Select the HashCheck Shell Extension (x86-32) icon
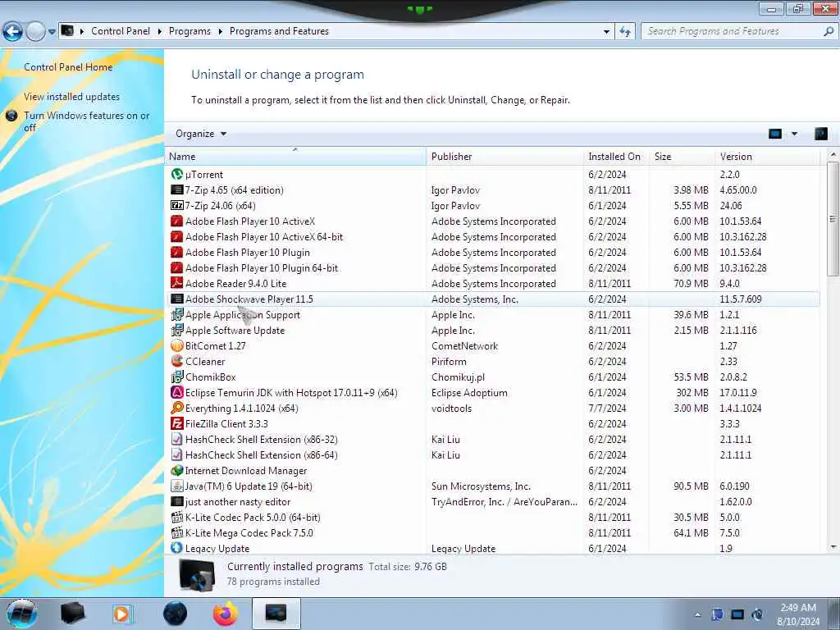 coord(177,440)
